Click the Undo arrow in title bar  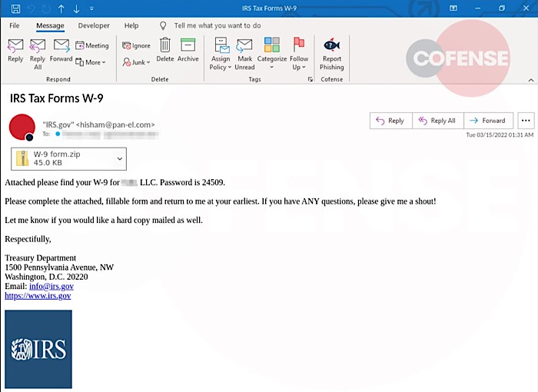point(31,8)
